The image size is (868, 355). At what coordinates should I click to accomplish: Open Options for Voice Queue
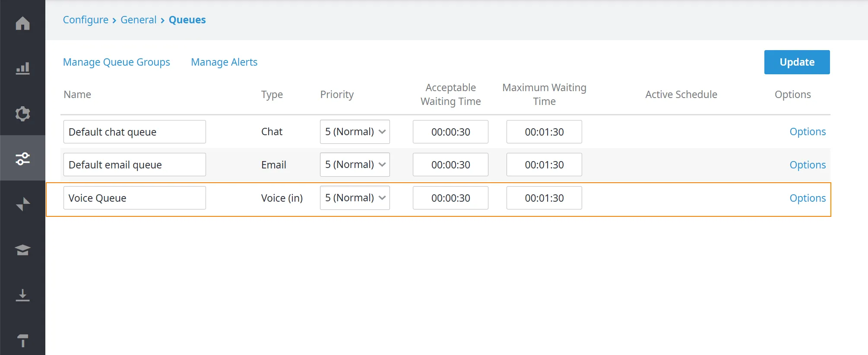pyautogui.click(x=808, y=198)
